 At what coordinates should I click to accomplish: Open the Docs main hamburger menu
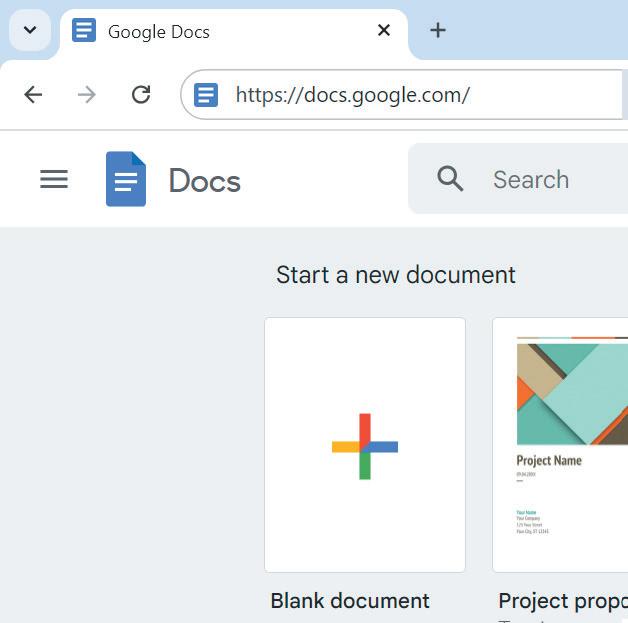[54, 179]
